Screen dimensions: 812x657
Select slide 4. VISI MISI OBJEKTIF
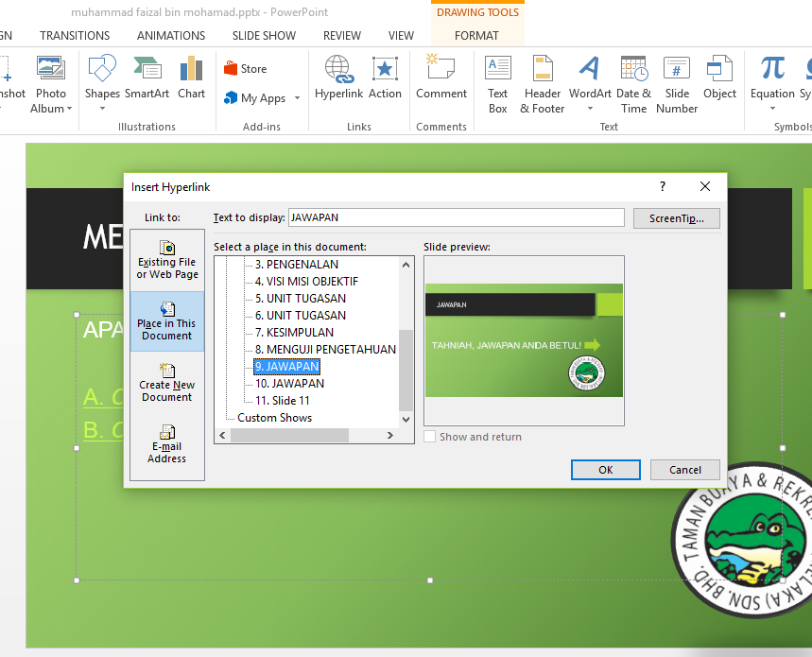pos(306,281)
